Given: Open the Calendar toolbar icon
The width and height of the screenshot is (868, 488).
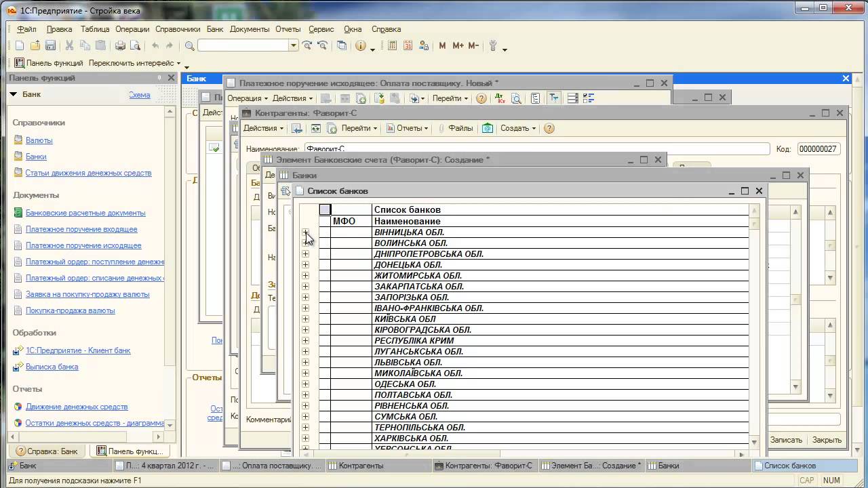Looking at the screenshot, I should pyautogui.click(x=408, y=45).
